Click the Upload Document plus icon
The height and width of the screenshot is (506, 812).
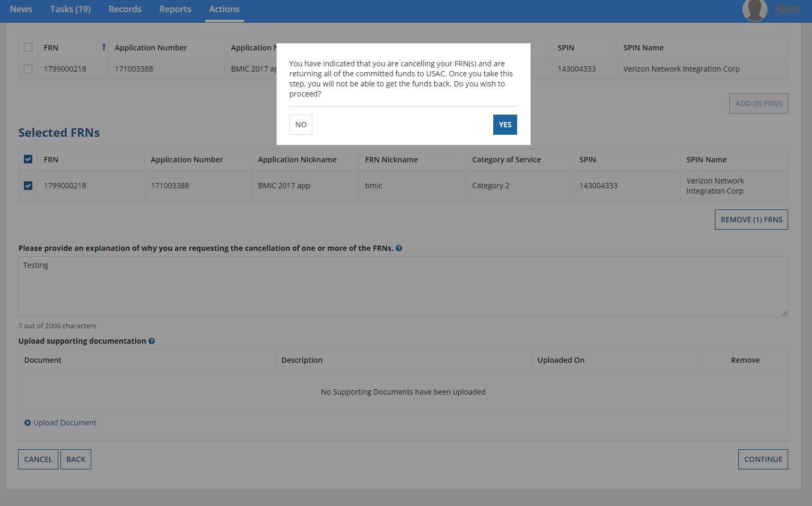point(28,423)
